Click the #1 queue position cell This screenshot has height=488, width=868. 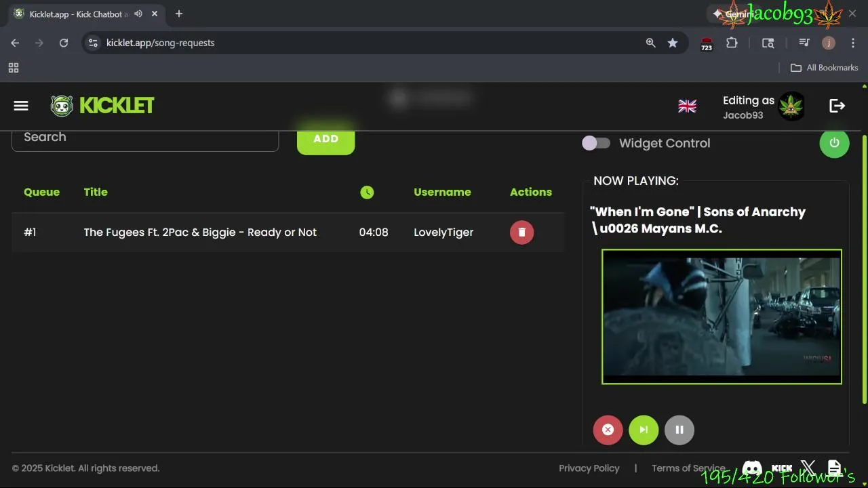point(30,232)
